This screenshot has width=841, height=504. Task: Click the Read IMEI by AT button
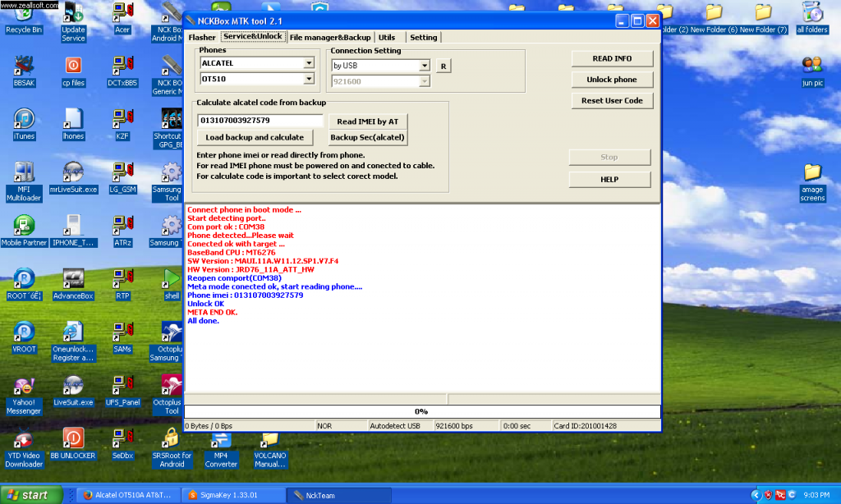click(368, 121)
